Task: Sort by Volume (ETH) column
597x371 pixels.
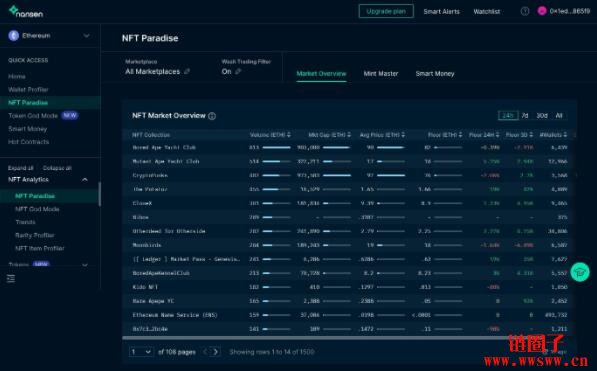Action: [x=270, y=135]
